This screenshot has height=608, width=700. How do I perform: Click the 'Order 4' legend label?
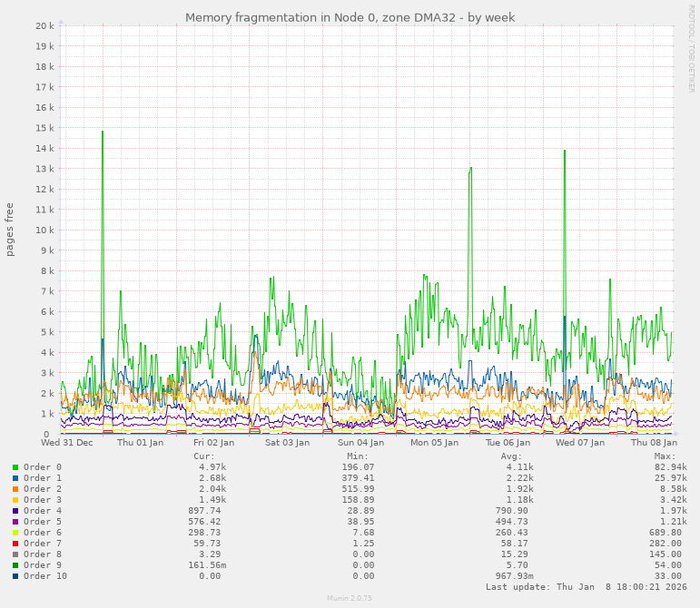43,511
